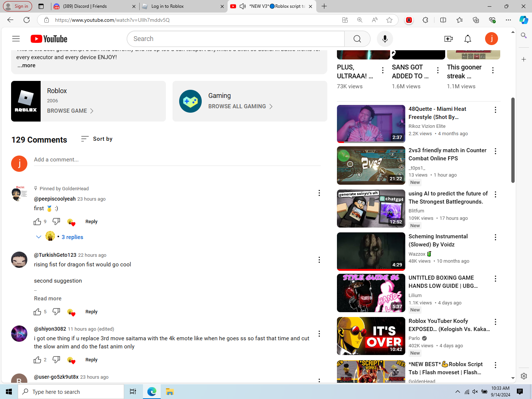Open the Windows Start menu
532x399 pixels.
(x=9, y=392)
